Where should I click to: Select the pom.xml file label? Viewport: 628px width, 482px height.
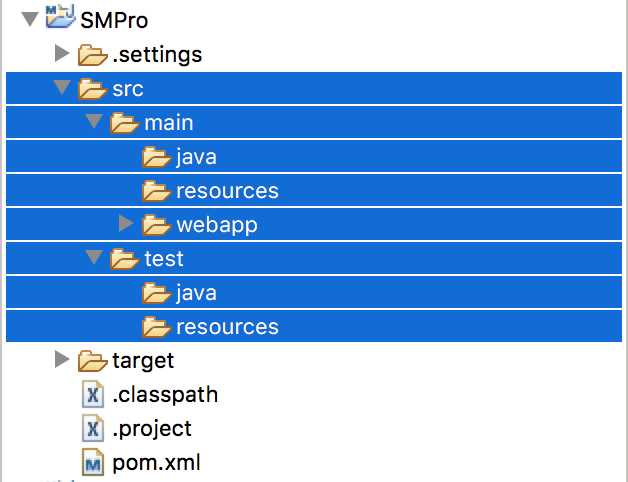coord(156,463)
